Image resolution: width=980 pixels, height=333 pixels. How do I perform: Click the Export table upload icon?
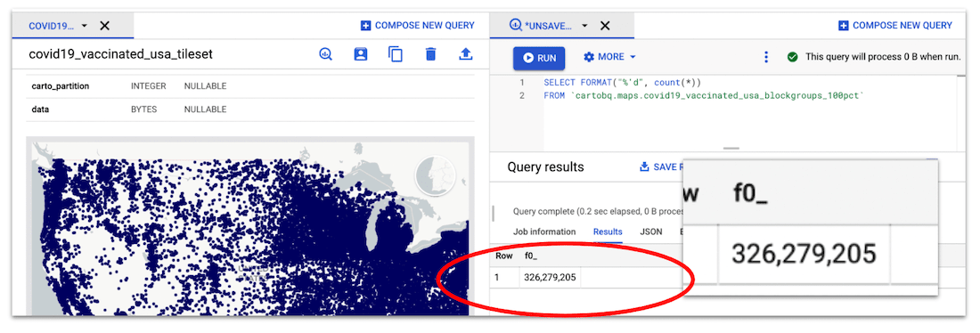click(466, 54)
